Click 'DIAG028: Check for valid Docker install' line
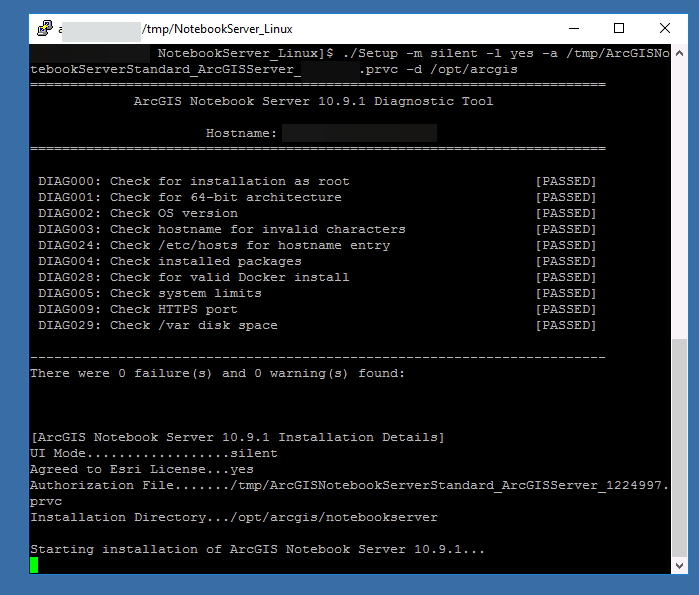This screenshot has width=699, height=595. point(193,278)
